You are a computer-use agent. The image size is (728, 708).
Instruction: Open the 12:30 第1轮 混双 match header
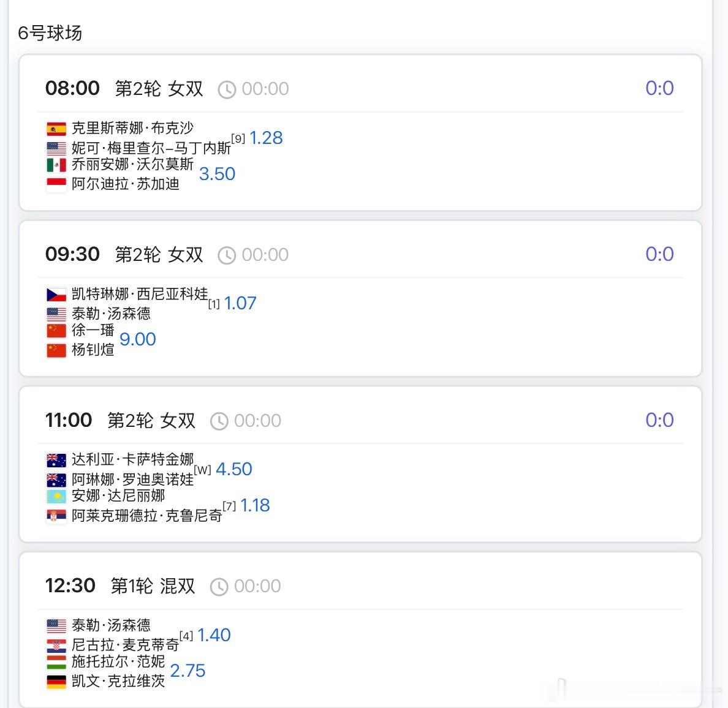coord(152,586)
